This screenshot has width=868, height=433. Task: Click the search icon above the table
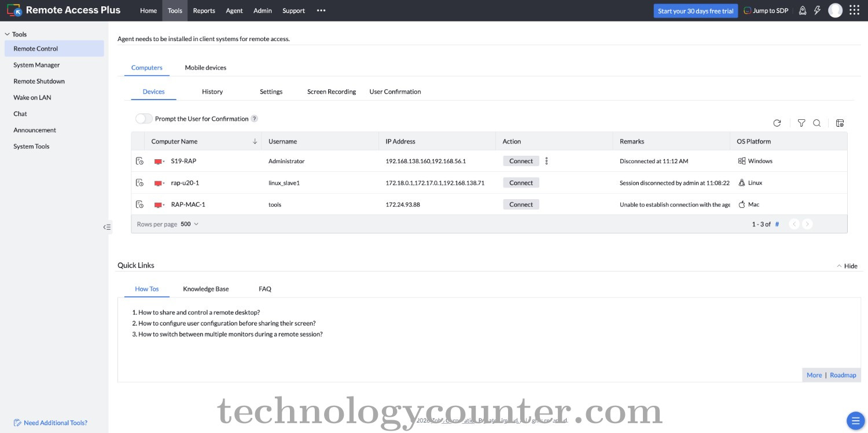point(817,123)
